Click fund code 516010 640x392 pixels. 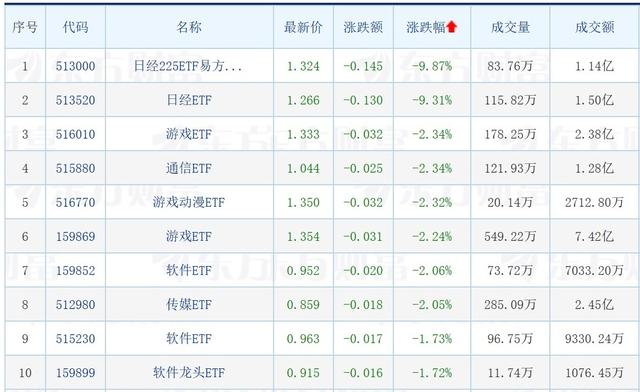coord(76,134)
